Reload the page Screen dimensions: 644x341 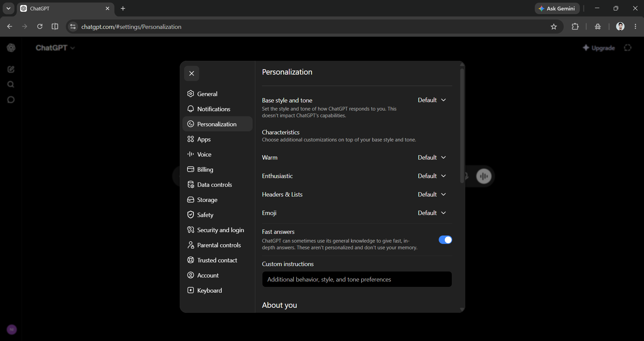click(40, 27)
